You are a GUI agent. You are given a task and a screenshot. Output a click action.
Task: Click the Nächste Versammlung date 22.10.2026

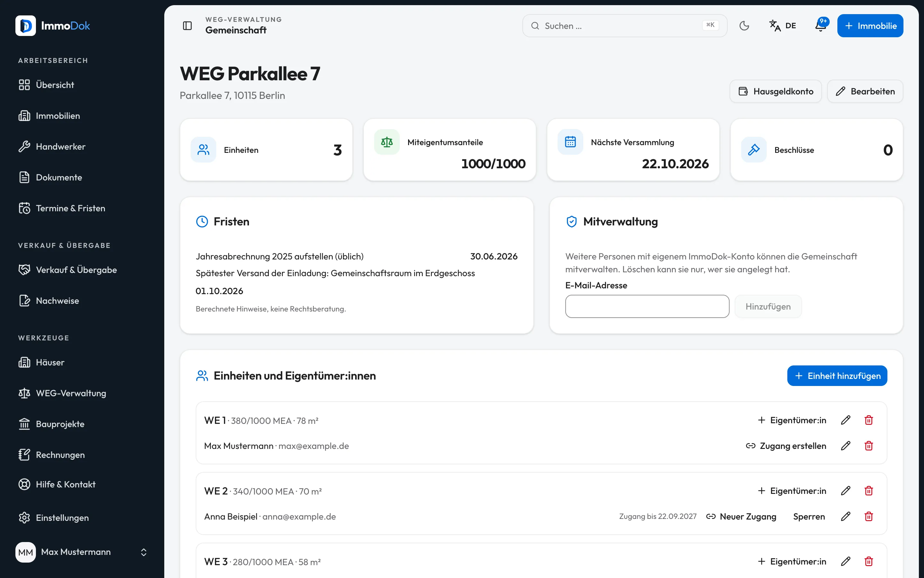pos(675,164)
